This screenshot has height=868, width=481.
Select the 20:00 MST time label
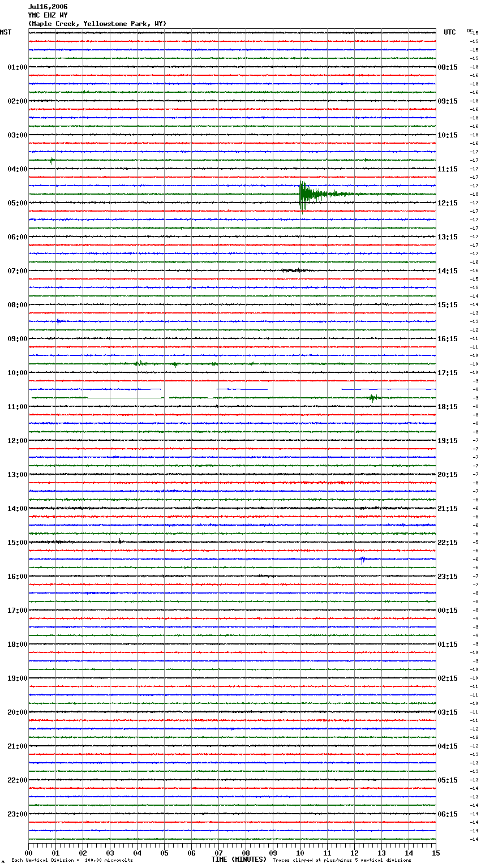pos(18,712)
